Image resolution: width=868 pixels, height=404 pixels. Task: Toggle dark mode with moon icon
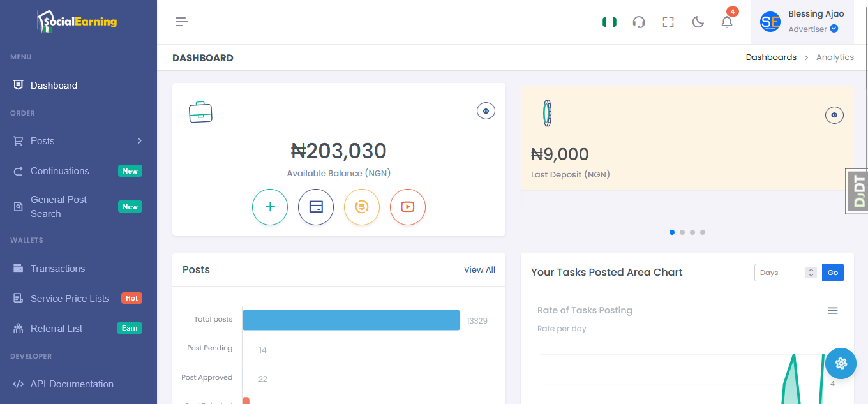[698, 22]
